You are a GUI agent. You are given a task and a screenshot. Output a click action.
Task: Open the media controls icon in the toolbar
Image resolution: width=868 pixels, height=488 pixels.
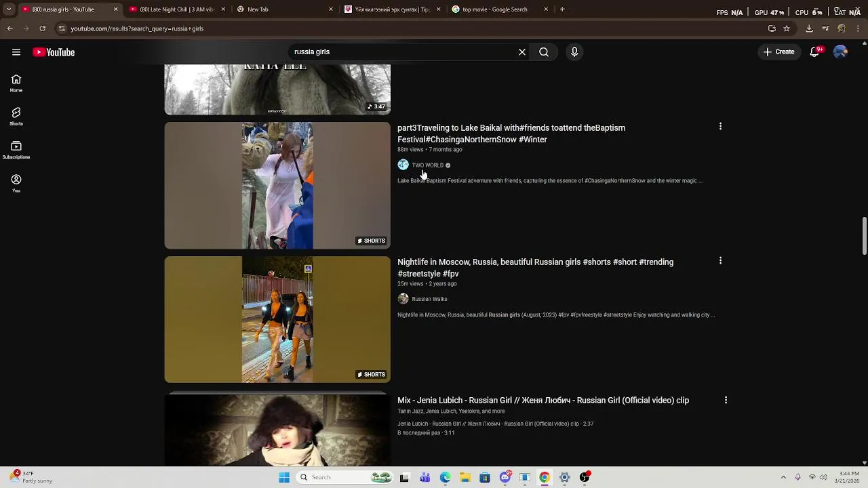click(825, 28)
